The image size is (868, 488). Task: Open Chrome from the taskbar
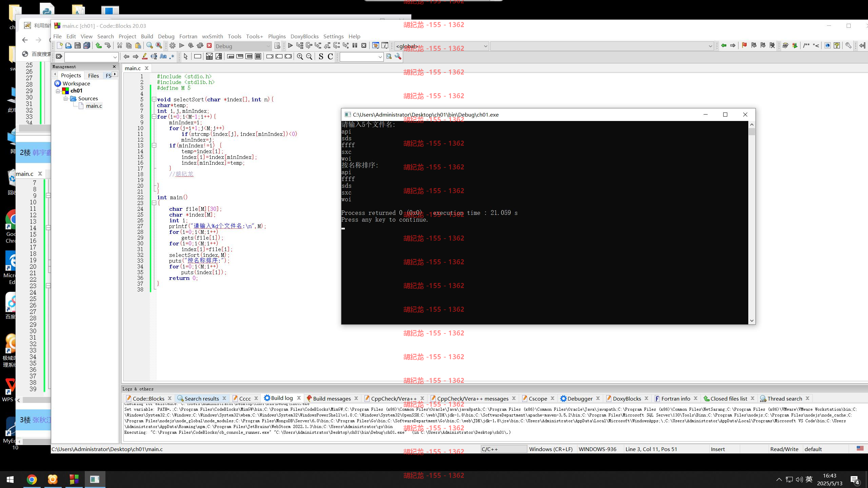pos(32,479)
